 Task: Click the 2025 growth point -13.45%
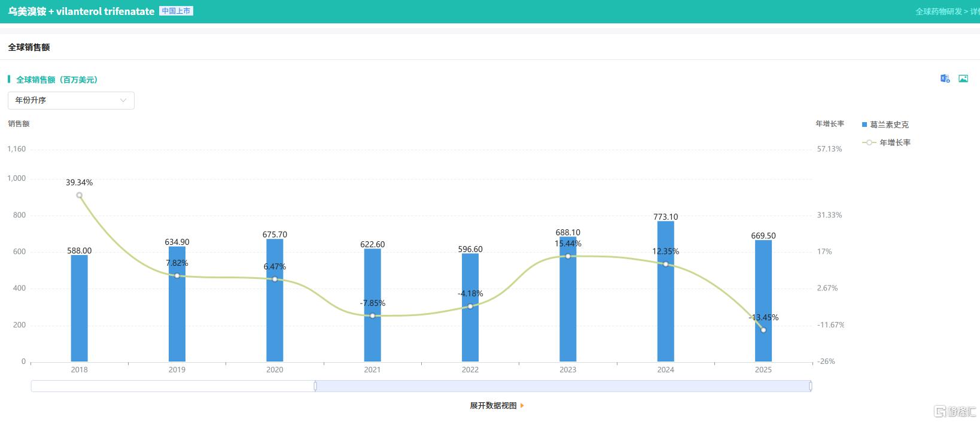763,330
